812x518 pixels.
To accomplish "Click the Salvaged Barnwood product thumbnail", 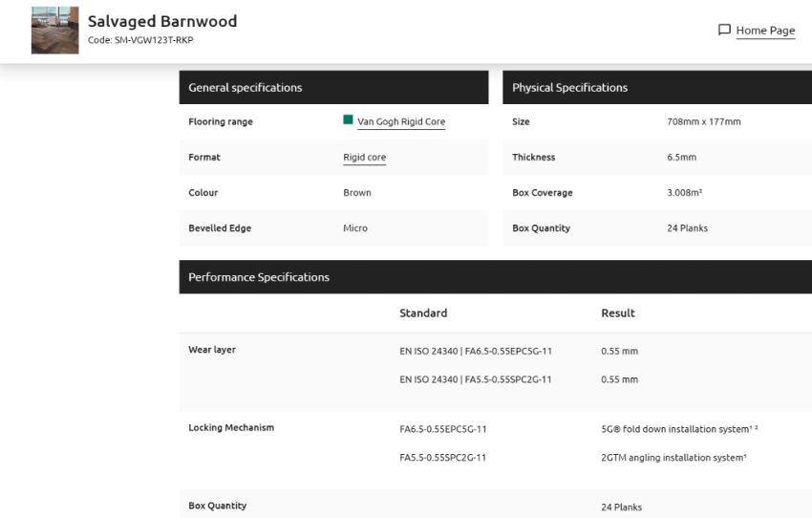I will coord(54,30).
